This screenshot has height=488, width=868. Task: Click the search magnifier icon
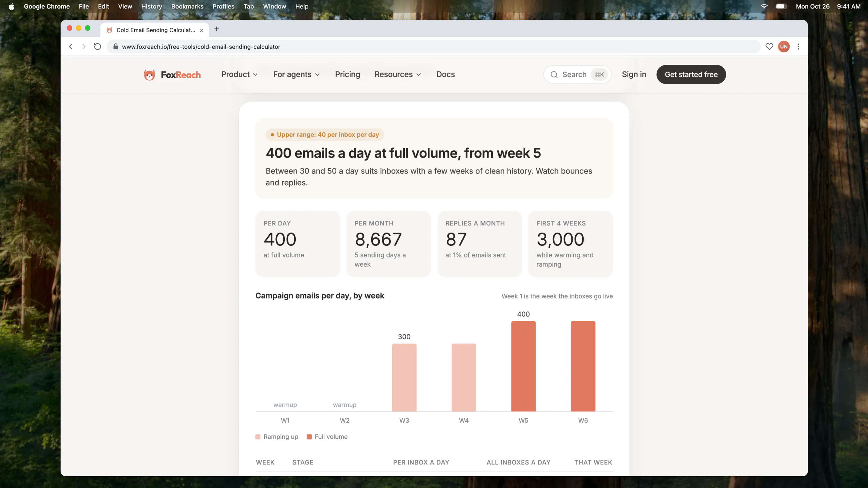point(554,74)
